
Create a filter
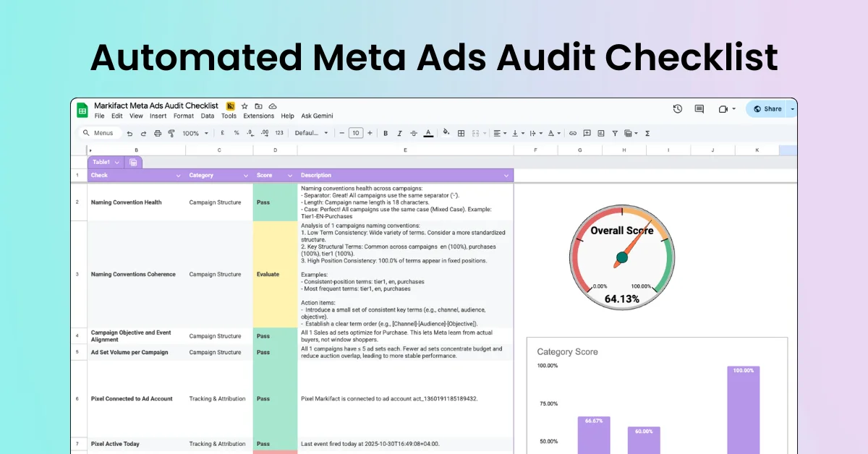[x=614, y=133]
